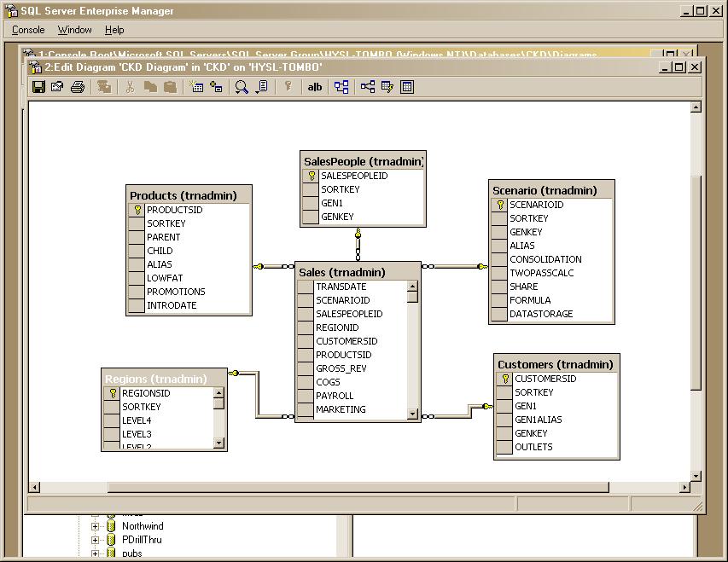Screen dimensions: 728x562
Task: Select the Regions (trnadmin) table header
Action: [x=164, y=379]
